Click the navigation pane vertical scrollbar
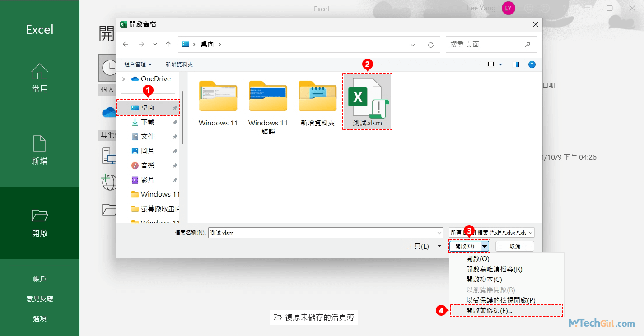 (183, 117)
